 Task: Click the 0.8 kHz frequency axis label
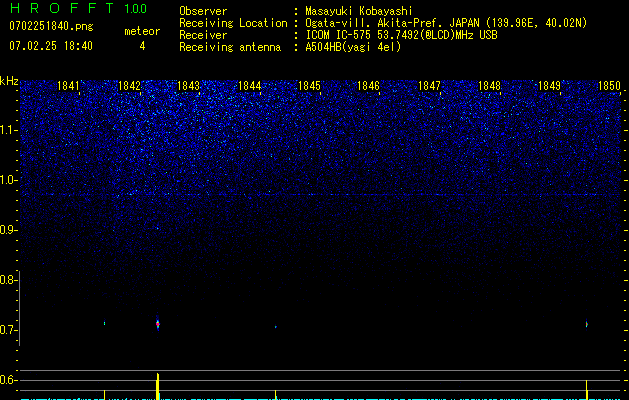(x=7, y=280)
